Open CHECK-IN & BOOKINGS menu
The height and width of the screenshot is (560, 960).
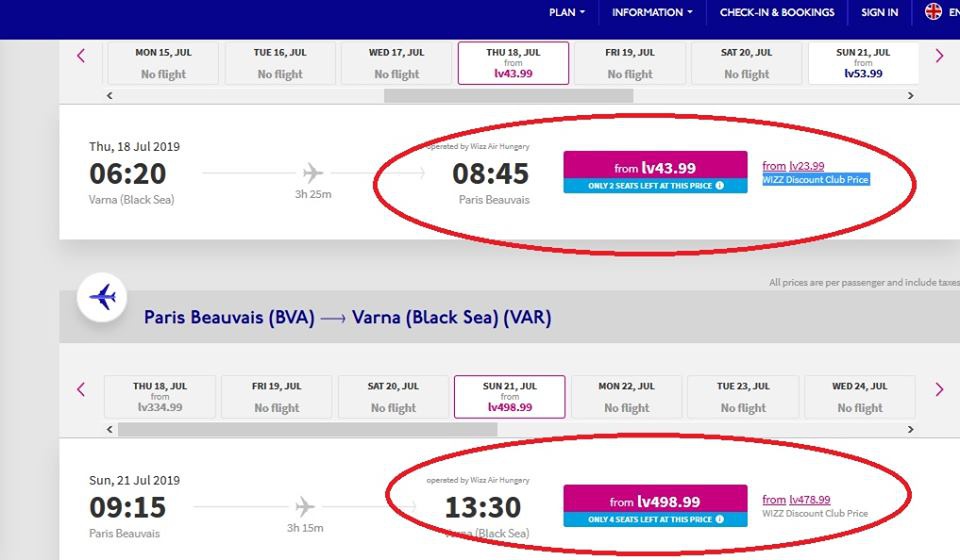click(x=777, y=12)
